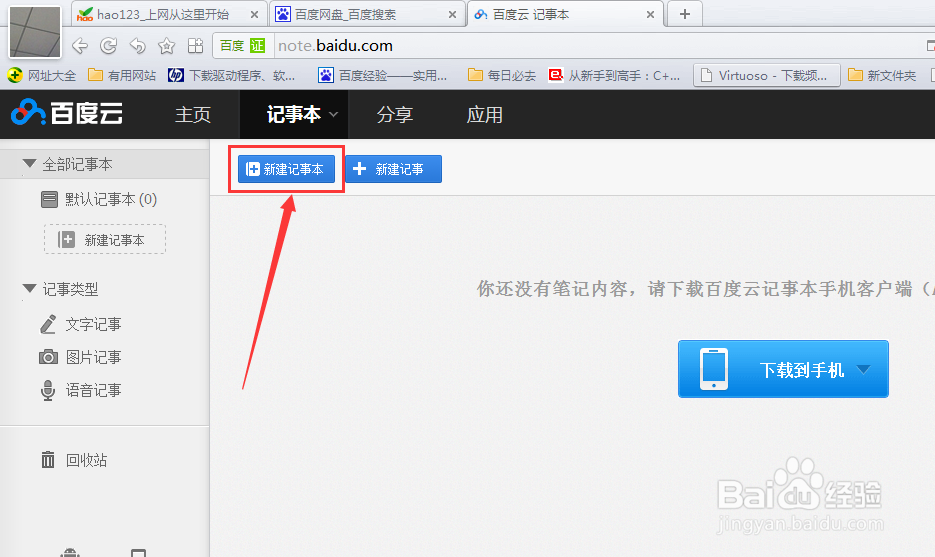Collapse the 记事类型 section
Image resolution: width=935 pixels, height=557 pixels.
[x=29, y=289]
